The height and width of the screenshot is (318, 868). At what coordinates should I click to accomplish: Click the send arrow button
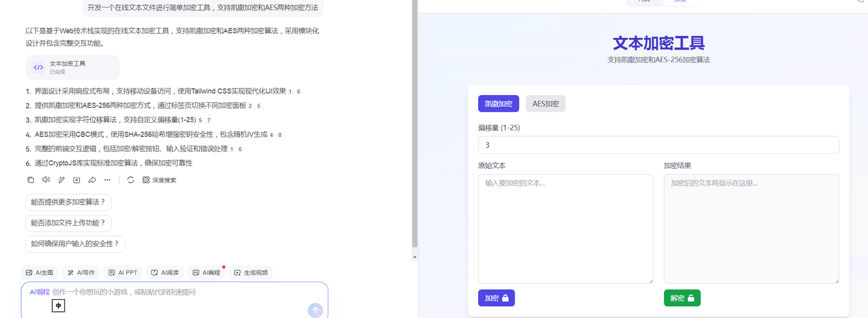point(315,311)
